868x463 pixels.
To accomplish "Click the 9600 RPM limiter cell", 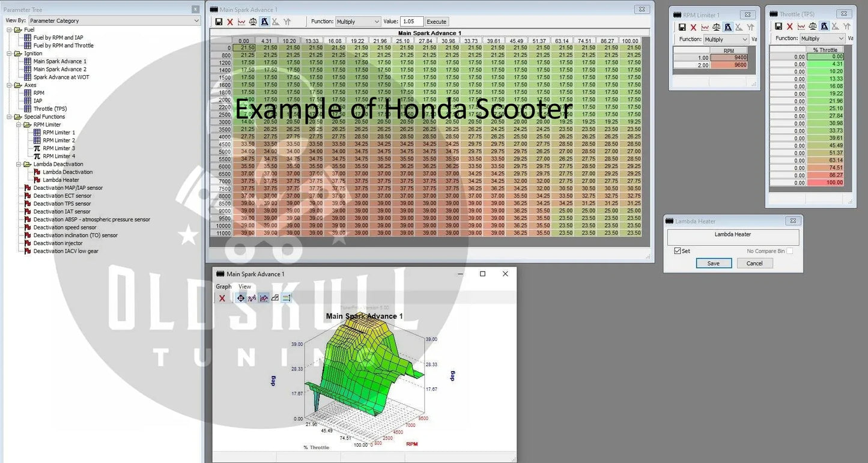I will tap(729, 65).
